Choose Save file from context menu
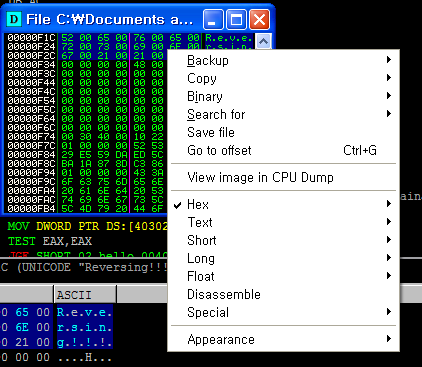 click(283, 132)
